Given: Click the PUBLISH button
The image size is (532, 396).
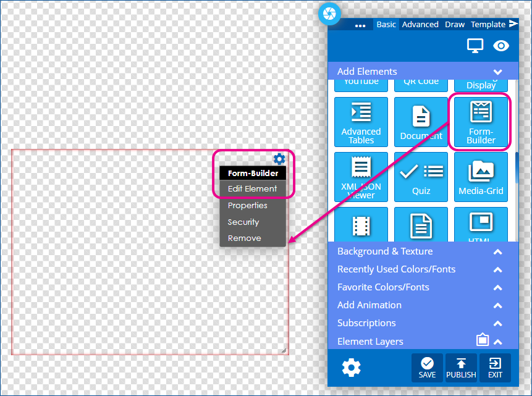Looking at the screenshot, I should point(461,368).
